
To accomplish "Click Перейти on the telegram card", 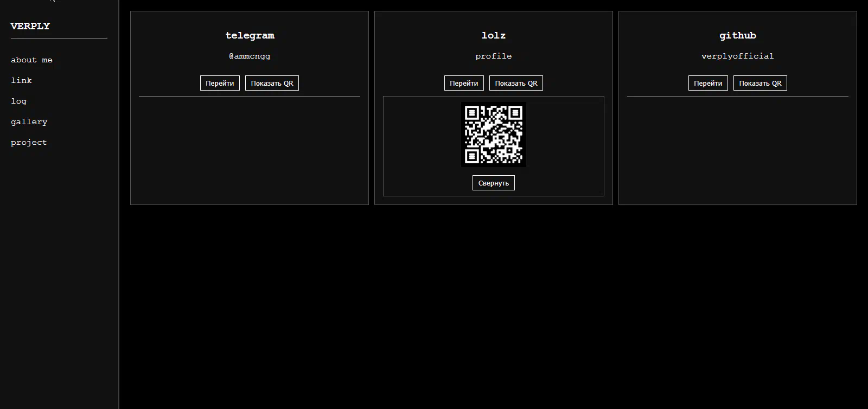I will [x=220, y=83].
